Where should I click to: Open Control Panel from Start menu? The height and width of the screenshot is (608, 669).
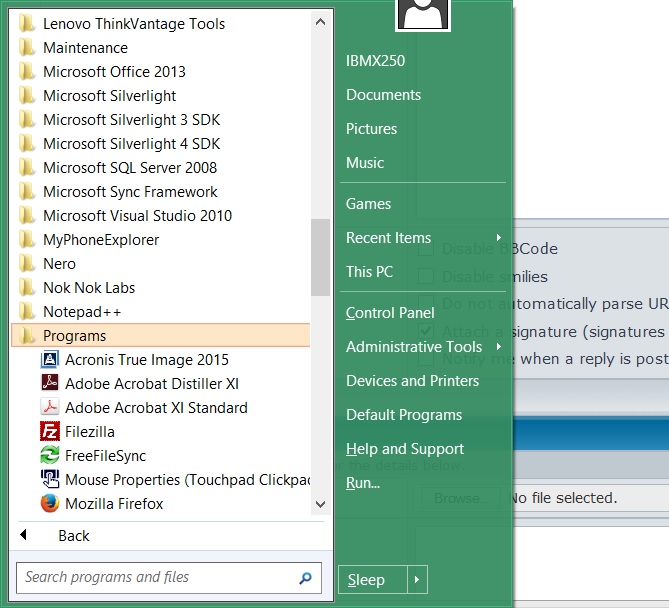pyautogui.click(x=390, y=313)
